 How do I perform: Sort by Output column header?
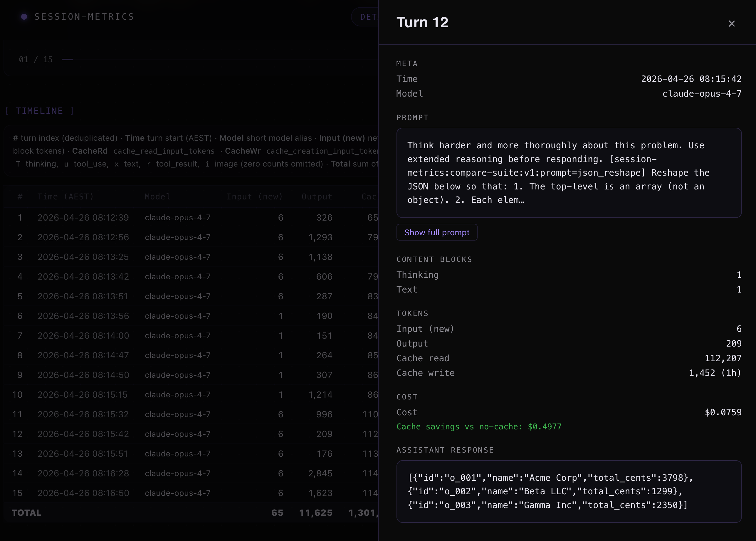317,196
